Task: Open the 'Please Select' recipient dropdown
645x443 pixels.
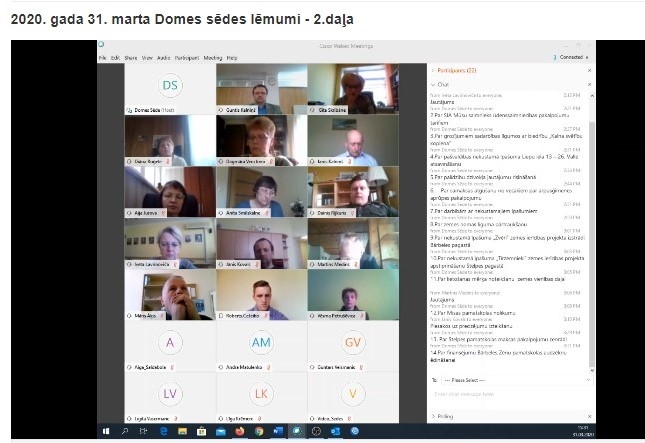Action: [x=517, y=380]
